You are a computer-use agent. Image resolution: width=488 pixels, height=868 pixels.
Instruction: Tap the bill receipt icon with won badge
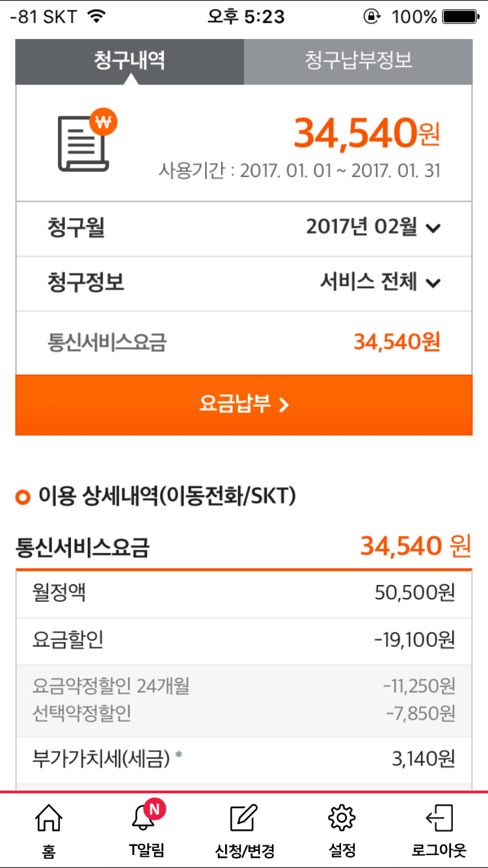83,141
